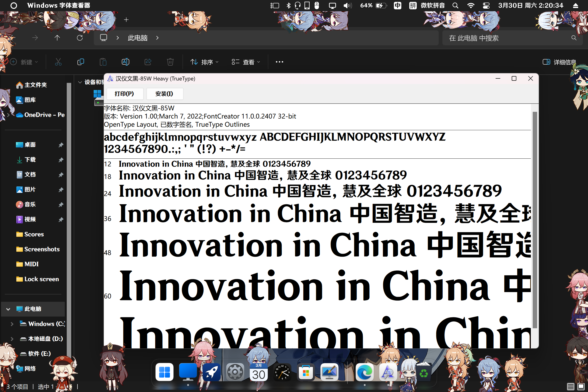The width and height of the screenshot is (588, 392).
Task: Click the Share icon in Explorer toolbar
Action: pyautogui.click(x=148, y=62)
